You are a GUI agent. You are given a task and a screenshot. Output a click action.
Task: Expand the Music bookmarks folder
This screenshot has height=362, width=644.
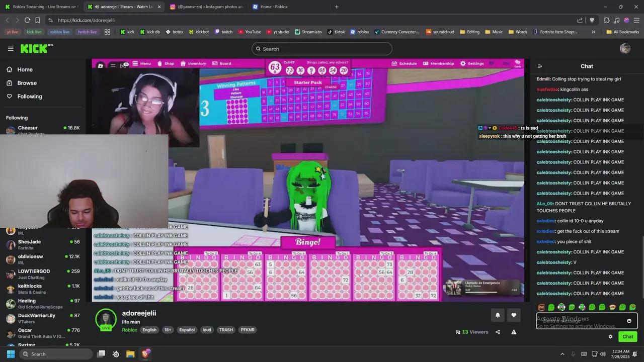[x=494, y=32]
